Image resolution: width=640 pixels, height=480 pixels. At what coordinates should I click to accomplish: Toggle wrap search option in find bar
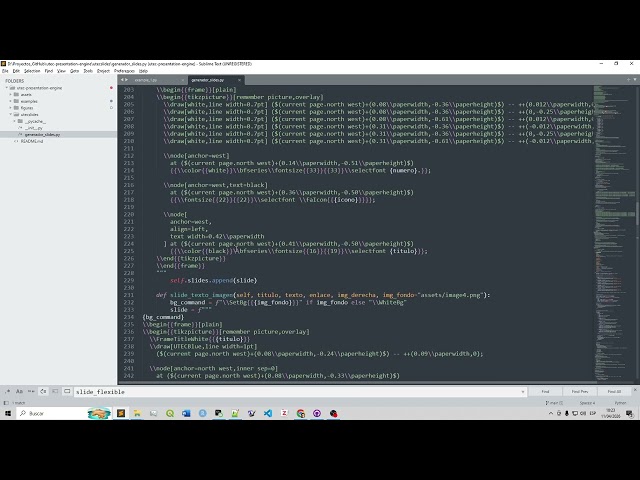coord(43,391)
